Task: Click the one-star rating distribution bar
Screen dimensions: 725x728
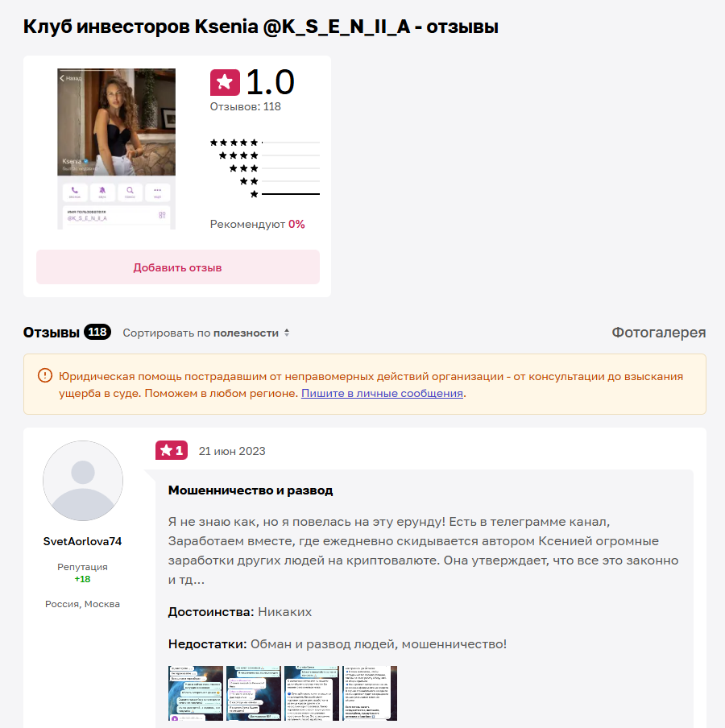Action: point(291,194)
